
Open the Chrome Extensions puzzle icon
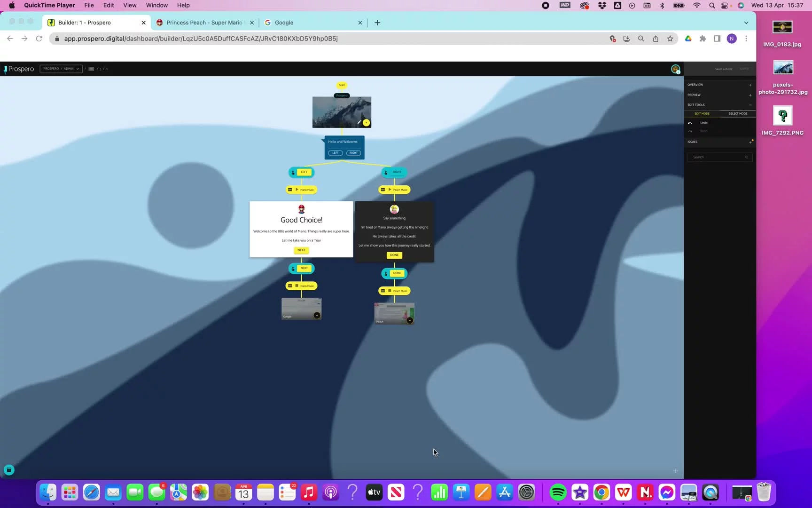point(703,39)
